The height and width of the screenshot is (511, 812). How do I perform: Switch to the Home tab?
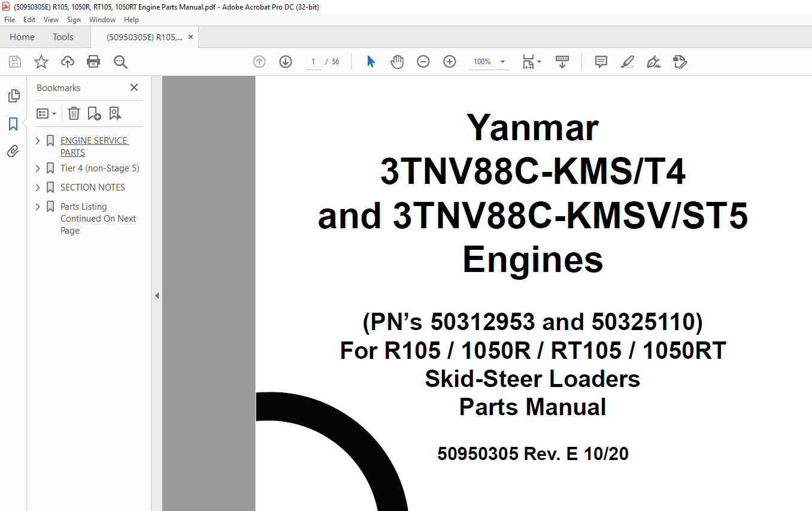(22, 37)
